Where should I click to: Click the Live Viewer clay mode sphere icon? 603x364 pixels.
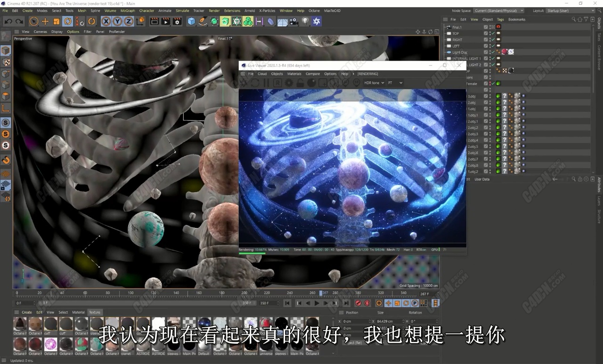tap(311, 83)
